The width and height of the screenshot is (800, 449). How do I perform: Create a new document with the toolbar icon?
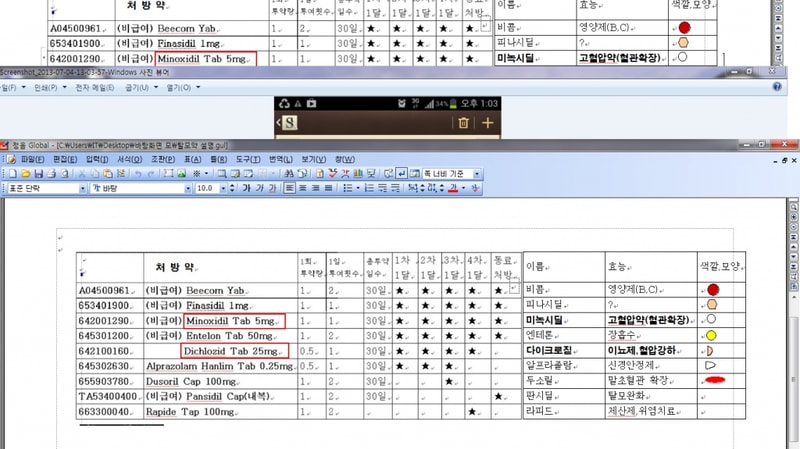(13, 174)
